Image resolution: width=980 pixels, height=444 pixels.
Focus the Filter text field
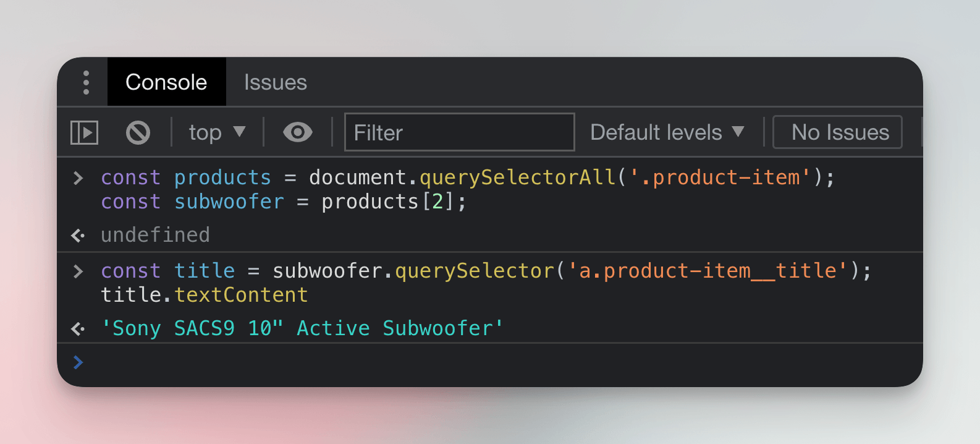coord(459,132)
